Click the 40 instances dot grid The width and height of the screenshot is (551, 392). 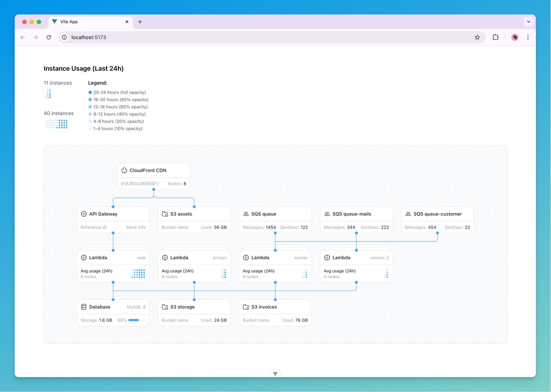pos(56,124)
